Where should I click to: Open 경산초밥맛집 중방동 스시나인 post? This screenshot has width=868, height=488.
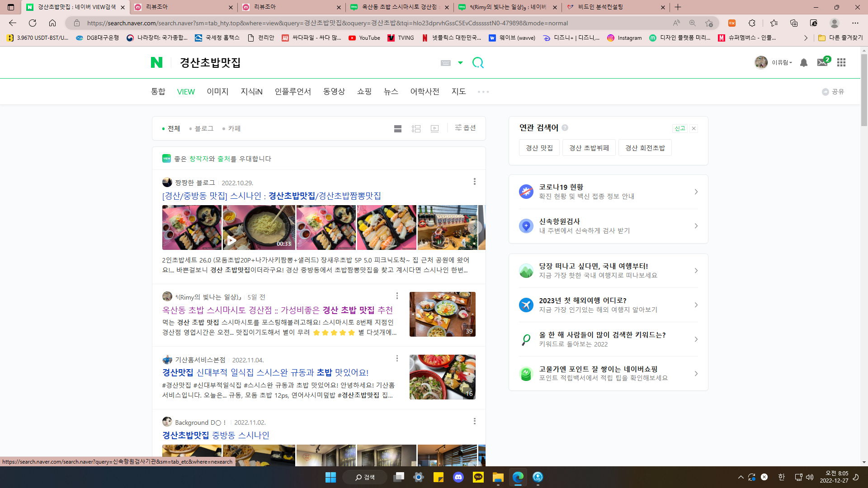[x=216, y=436]
